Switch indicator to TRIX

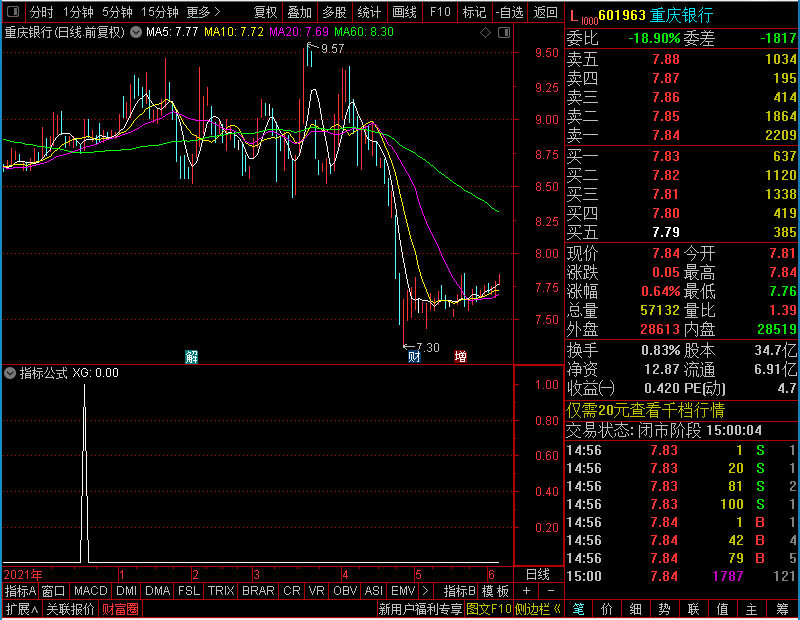[x=221, y=591]
